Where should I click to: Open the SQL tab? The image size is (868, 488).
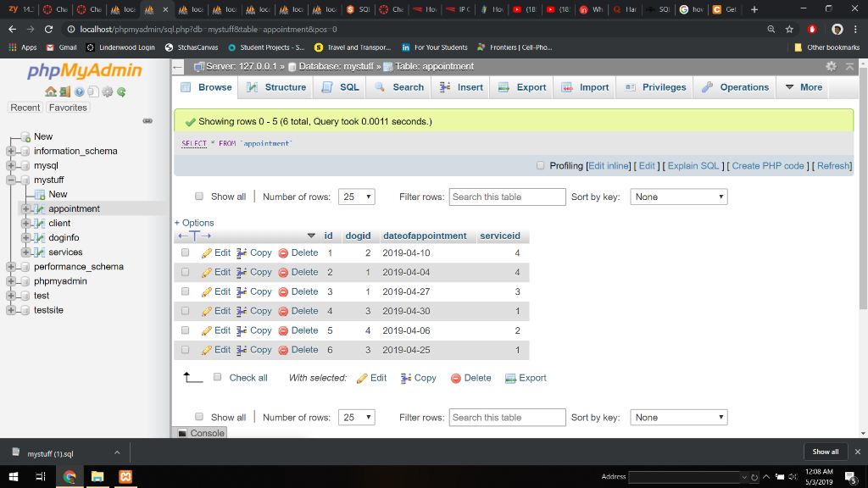click(341, 87)
